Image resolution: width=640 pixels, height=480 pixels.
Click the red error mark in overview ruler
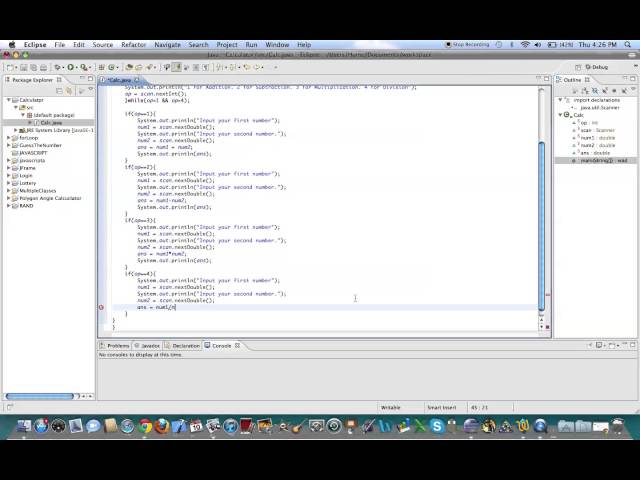(x=548, y=295)
